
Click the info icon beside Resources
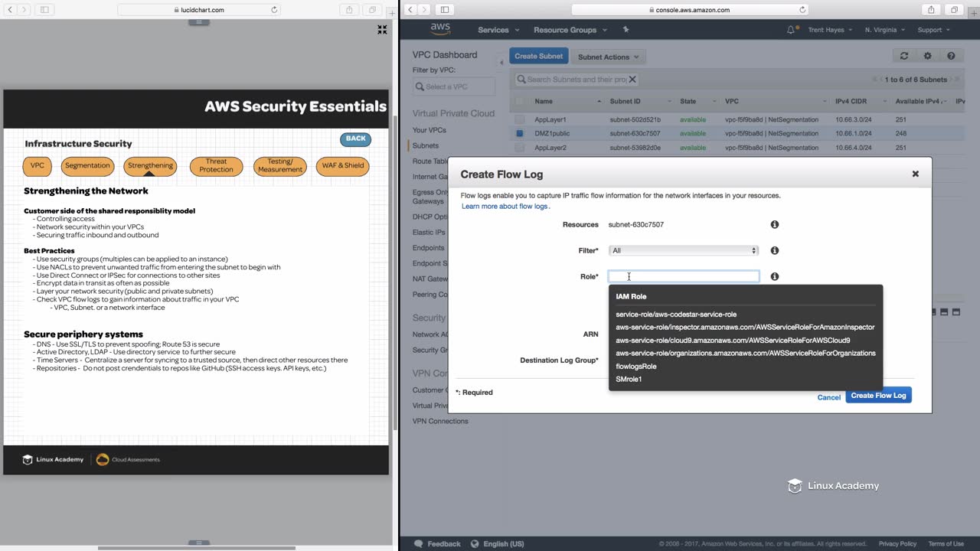point(775,224)
